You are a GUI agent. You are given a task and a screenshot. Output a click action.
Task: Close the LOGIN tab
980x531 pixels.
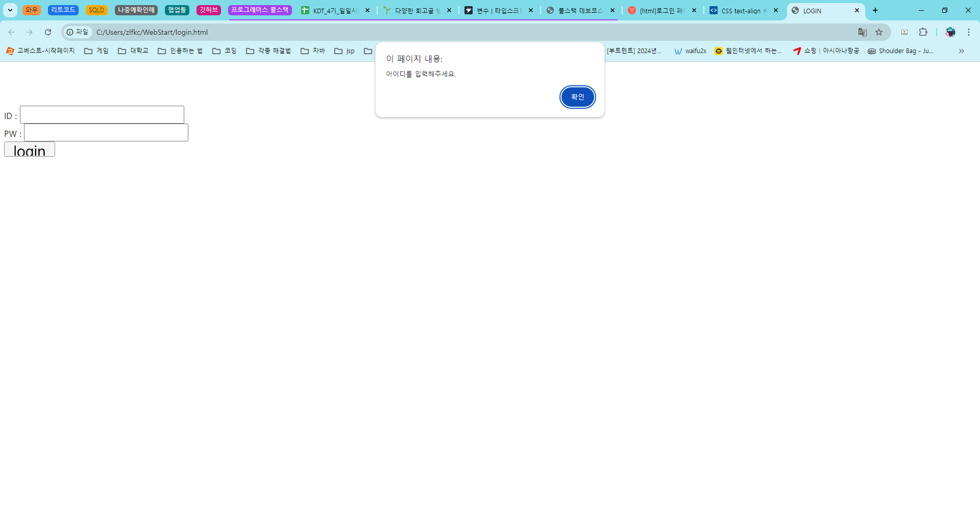coord(857,10)
